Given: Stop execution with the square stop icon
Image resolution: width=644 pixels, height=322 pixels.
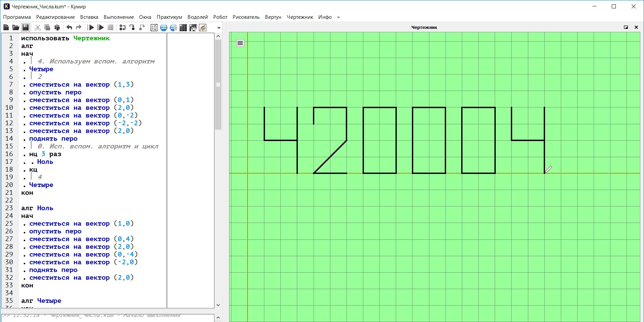Looking at the screenshot, I should tap(110, 28).
